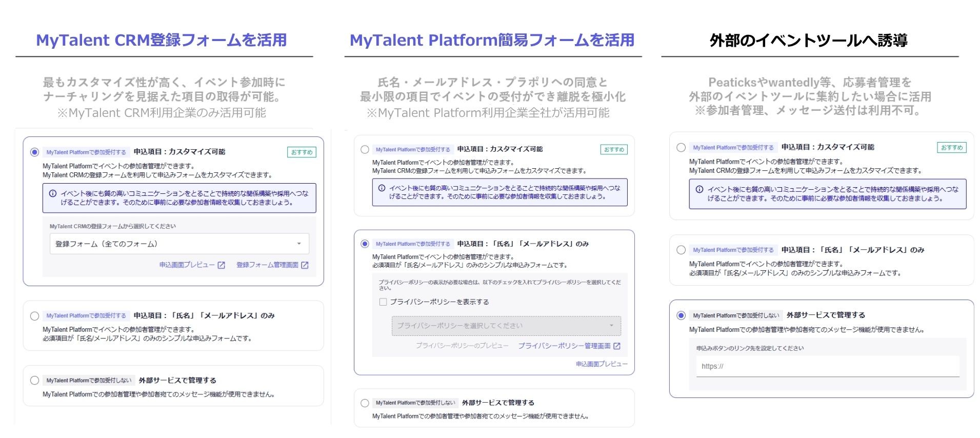980x438 pixels.
Task: Open the 申込画面プレビュー link in the Platform簡易フォーム panel
Action: pos(601,364)
